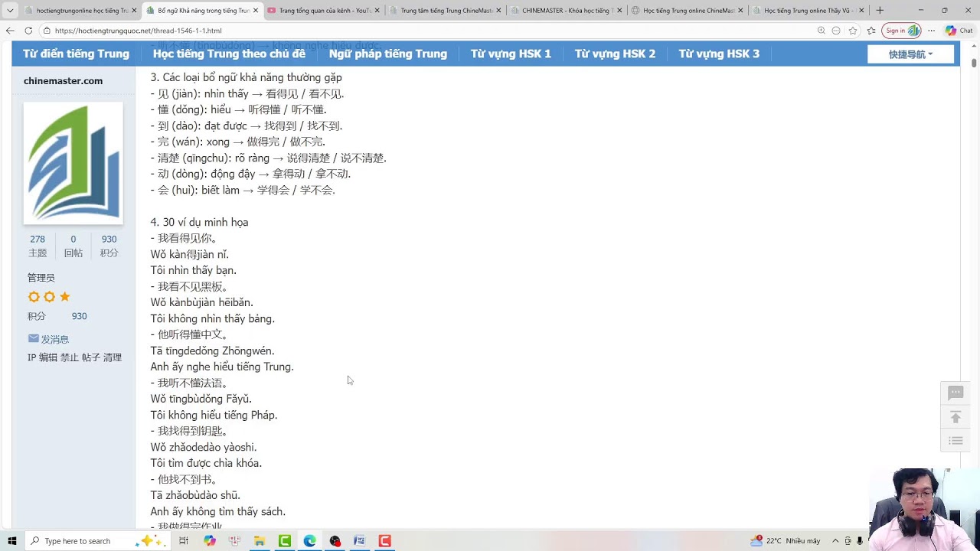
Task: Click the 管理员 admin group link
Action: coord(41,278)
